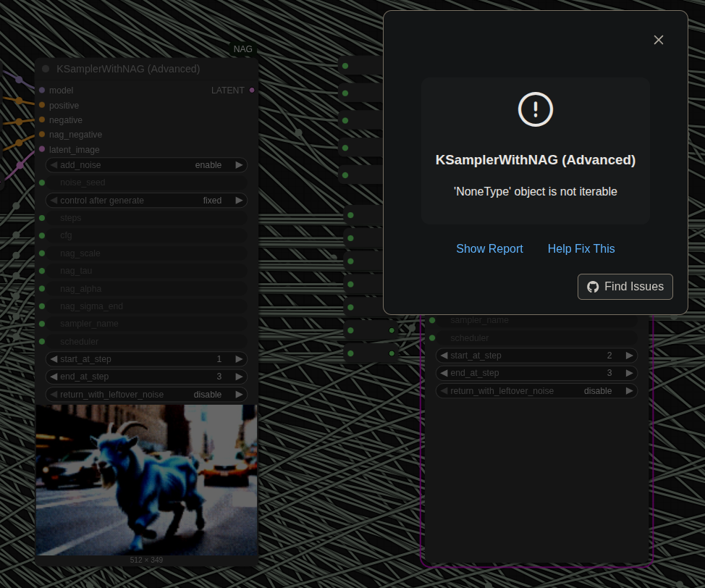Click the negative input socket
The image size is (705, 588).
pyautogui.click(x=42, y=119)
